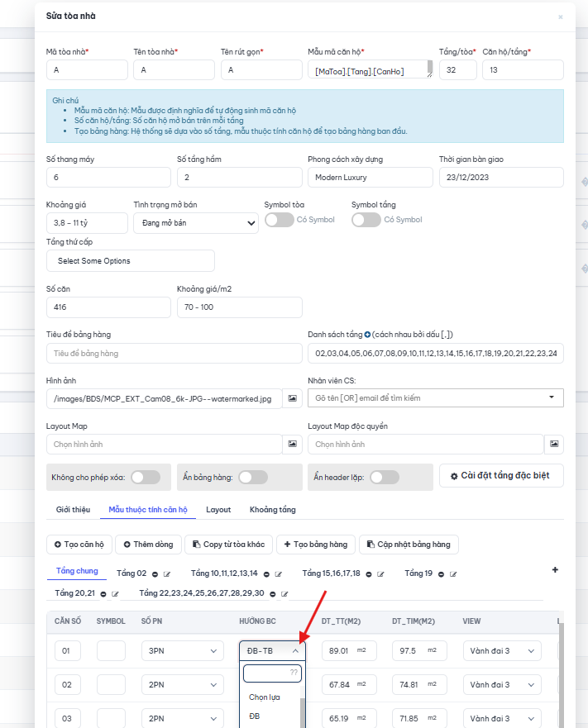This screenshot has width=588, height=728.
Task: Select Tầng chung tab
Action: pos(77,571)
